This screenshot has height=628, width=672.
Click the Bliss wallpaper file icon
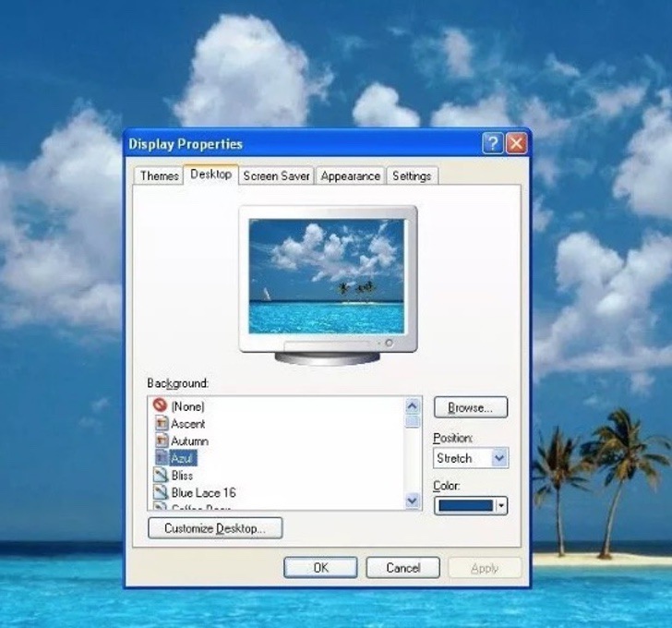pyautogui.click(x=161, y=475)
